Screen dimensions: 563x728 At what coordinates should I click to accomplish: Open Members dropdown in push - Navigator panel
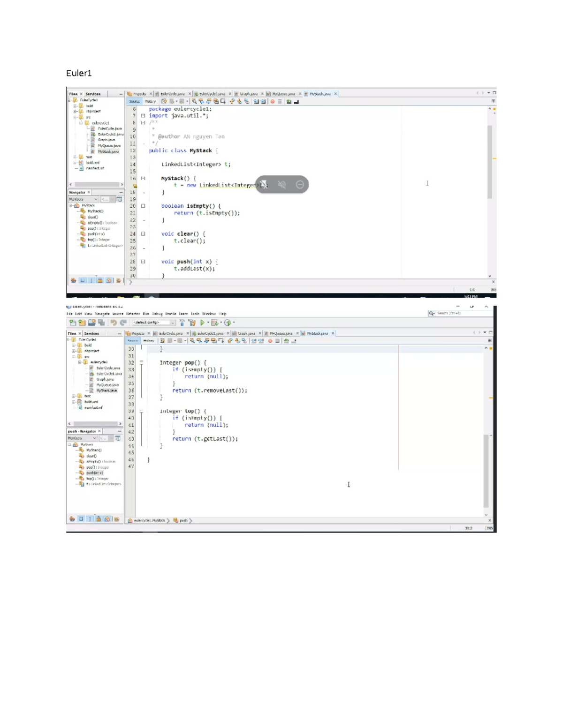pos(83,438)
